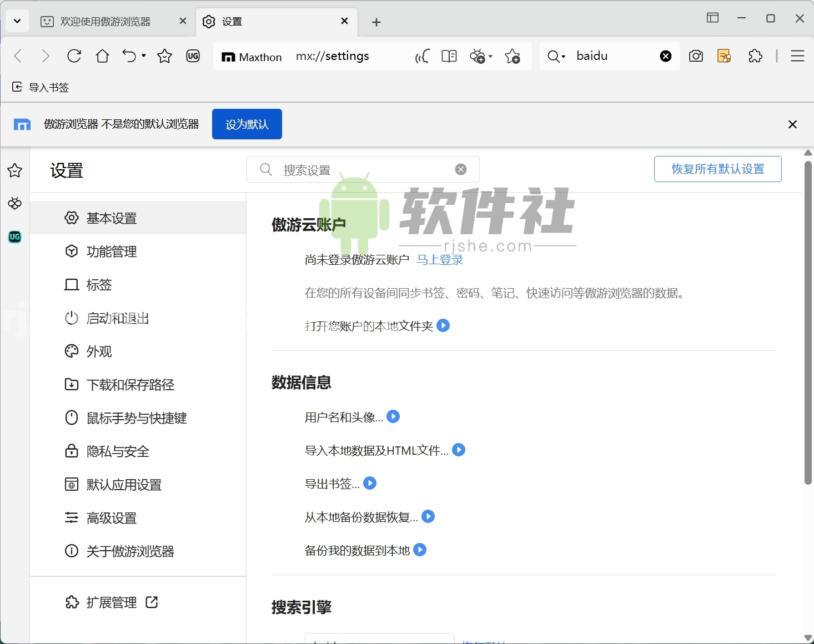Open the Maxnote bee icon in the sidebar
The image size is (814, 644).
click(14, 204)
